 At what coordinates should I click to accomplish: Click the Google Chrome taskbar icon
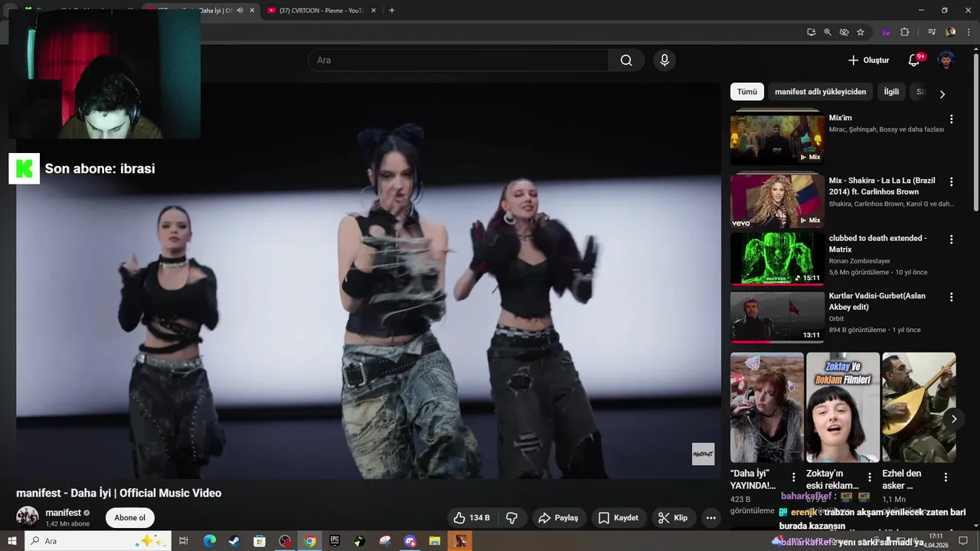309,541
